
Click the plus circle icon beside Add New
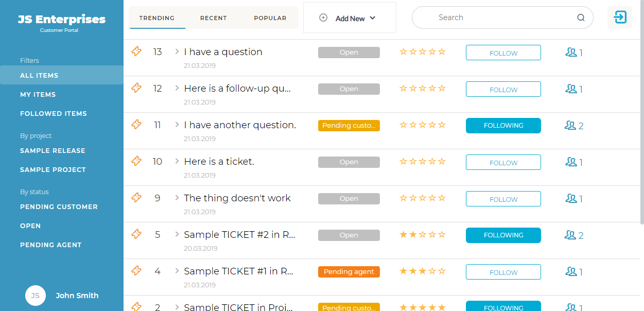click(x=323, y=18)
